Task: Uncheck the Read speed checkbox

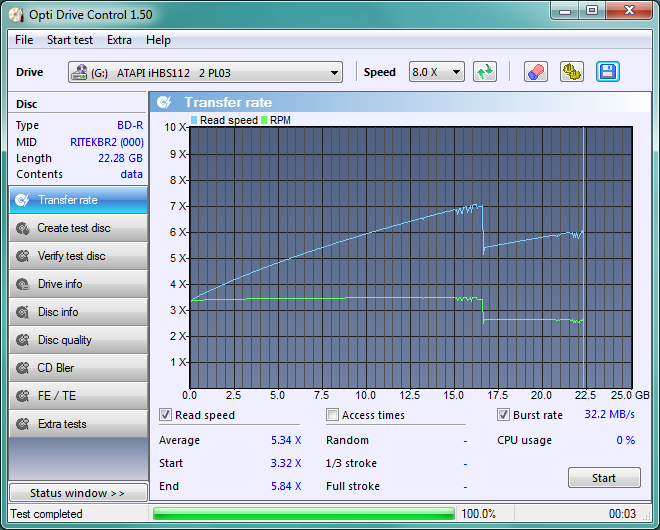Action: coord(165,415)
